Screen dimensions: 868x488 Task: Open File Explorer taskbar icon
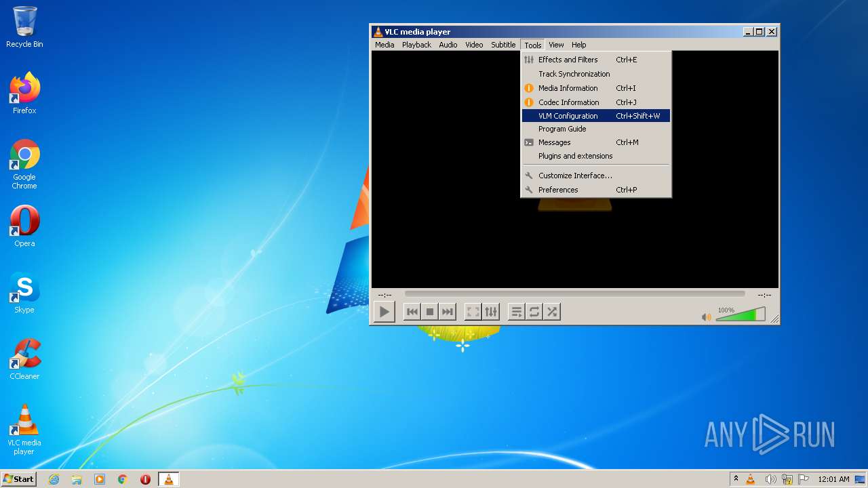(77, 479)
